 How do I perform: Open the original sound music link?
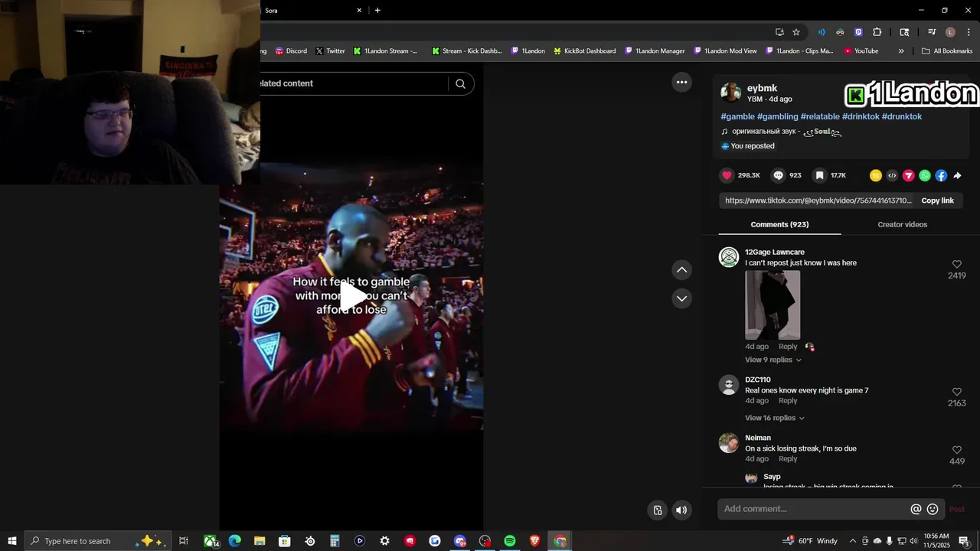(x=781, y=132)
